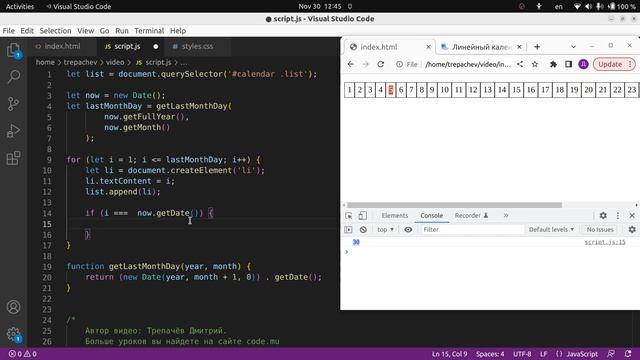Viewport: 640px width, 360px height.
Task: Open new browser tab with plus button
Action: click(x=537, y=47)
